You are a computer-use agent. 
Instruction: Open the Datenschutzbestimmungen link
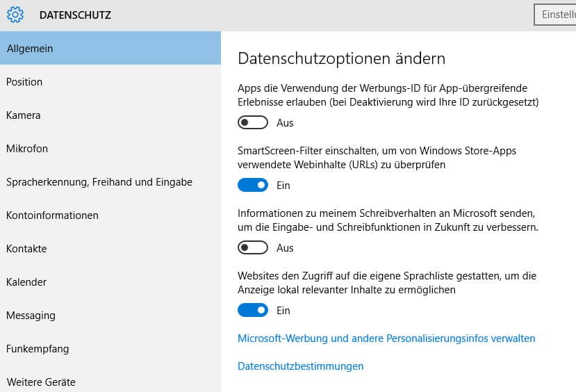[x=300, y=366]
